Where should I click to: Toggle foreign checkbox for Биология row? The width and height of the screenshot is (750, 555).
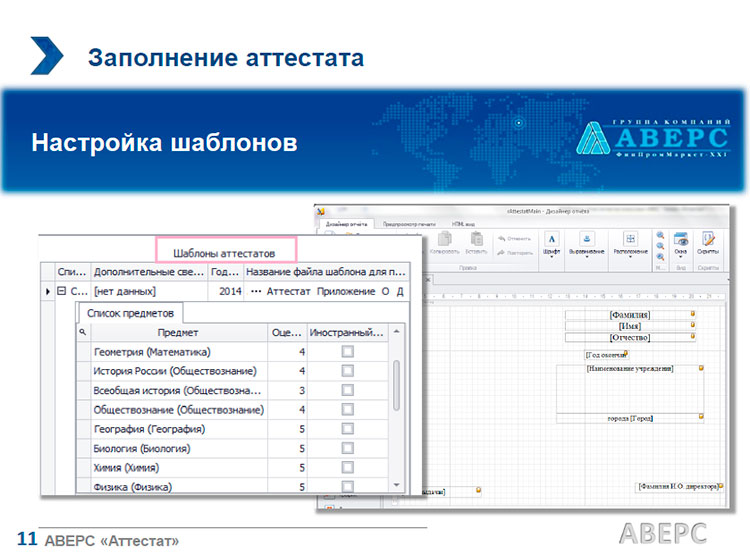[348, 448]
